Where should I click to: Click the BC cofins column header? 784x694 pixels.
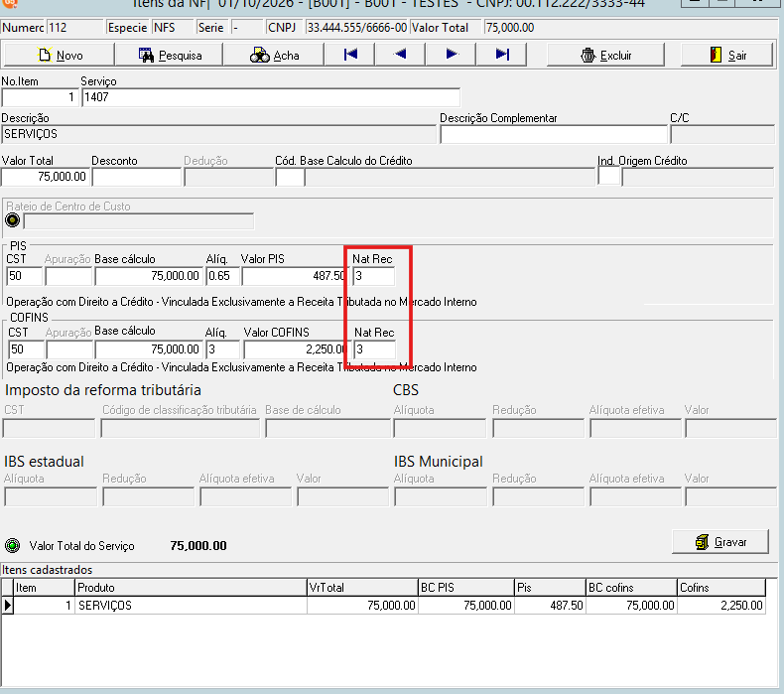[631, 588]
